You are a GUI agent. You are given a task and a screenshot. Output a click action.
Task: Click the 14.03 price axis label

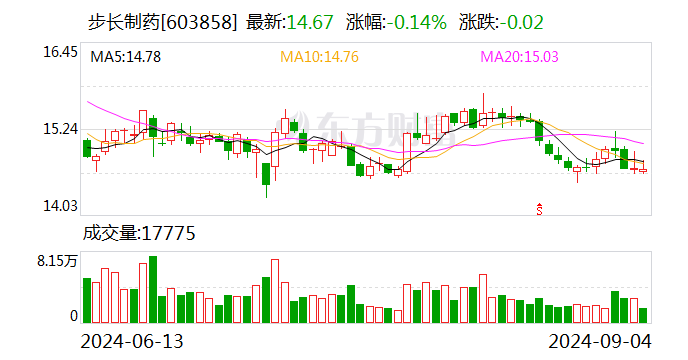tap(60, 206)
